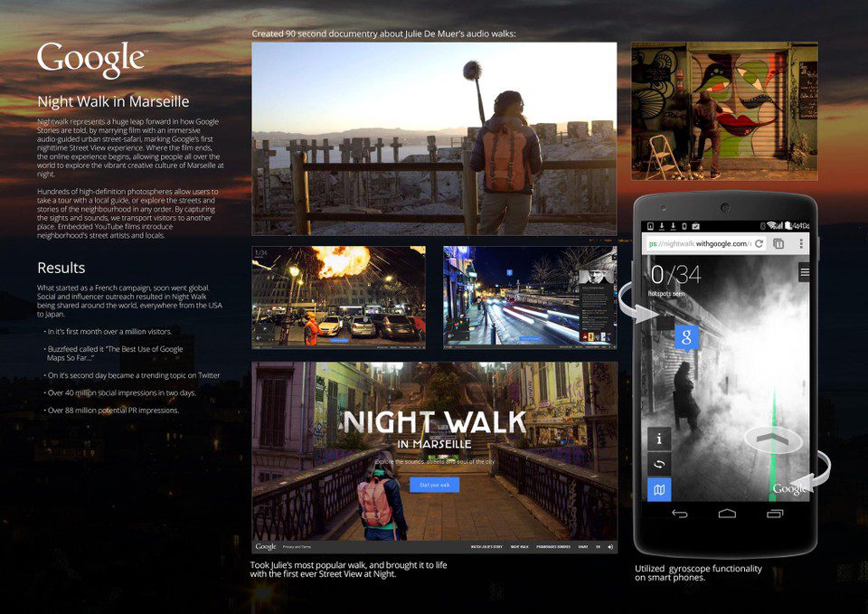Image resolution: width=868 pixels, height=614 pixels.
Task: Tap the rotate/refresh icon below the info button
Action: [659, 464]
